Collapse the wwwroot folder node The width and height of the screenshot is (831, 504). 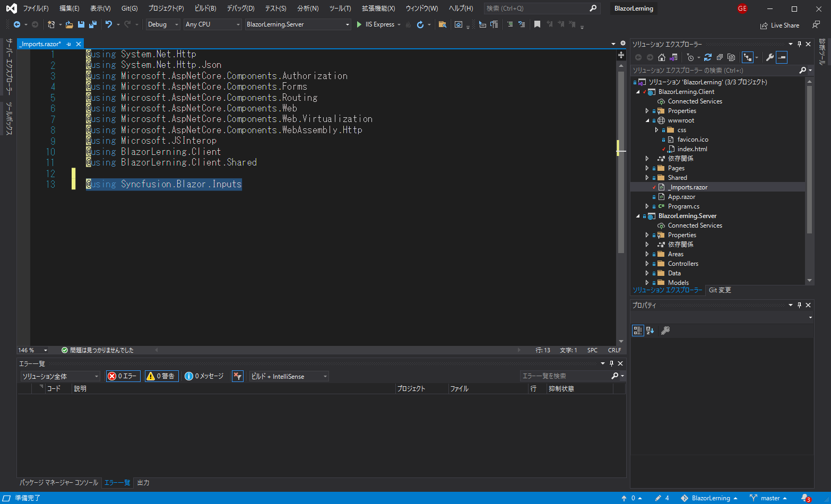(x=647, y=120)
